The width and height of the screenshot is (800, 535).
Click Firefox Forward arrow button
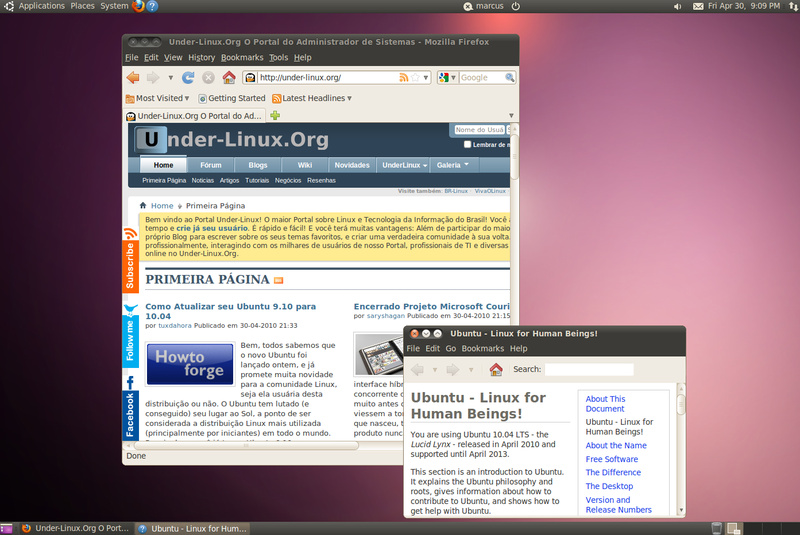(x=153, y=78)
